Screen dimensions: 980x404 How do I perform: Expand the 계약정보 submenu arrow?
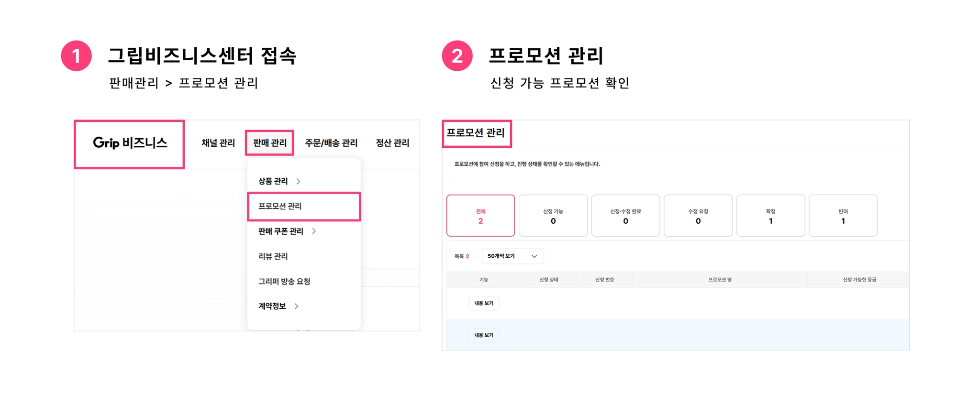[x=297, y=306]
